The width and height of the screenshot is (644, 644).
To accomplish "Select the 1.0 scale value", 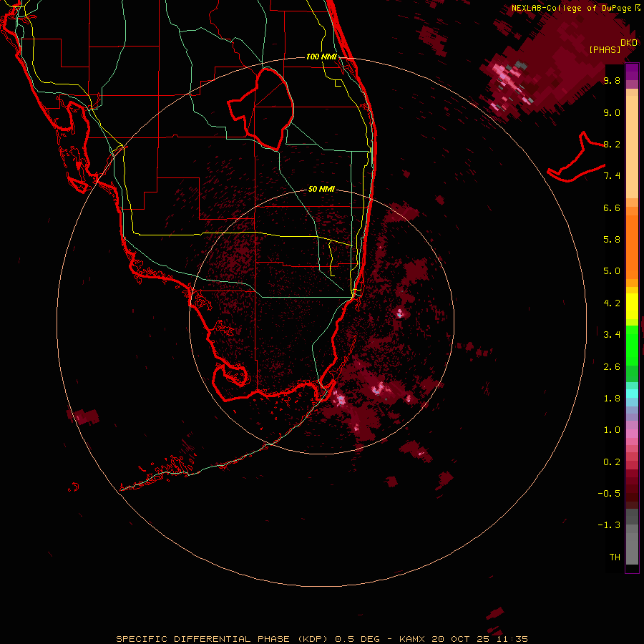I will (x=612, y=430).
